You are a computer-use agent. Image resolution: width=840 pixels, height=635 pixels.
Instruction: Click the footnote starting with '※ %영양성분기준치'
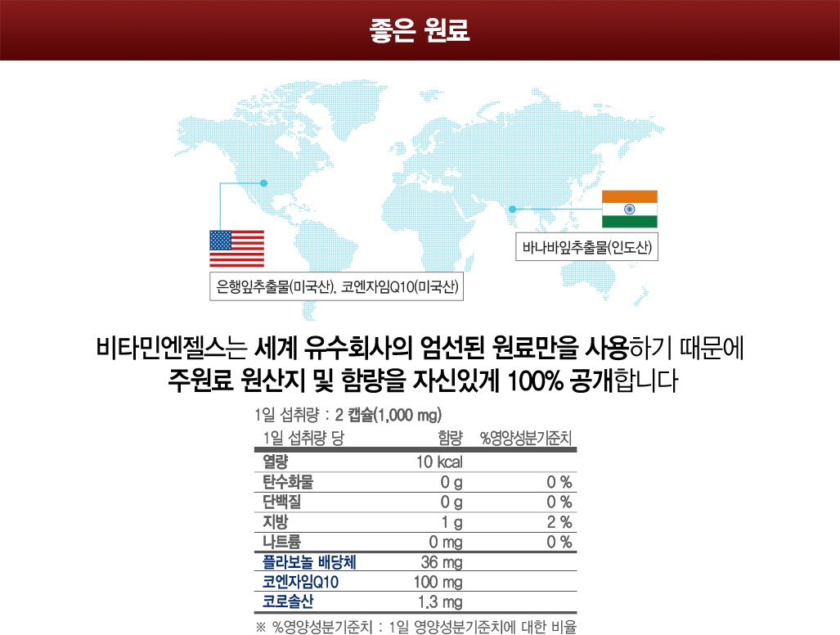click(x=416, y=627)
